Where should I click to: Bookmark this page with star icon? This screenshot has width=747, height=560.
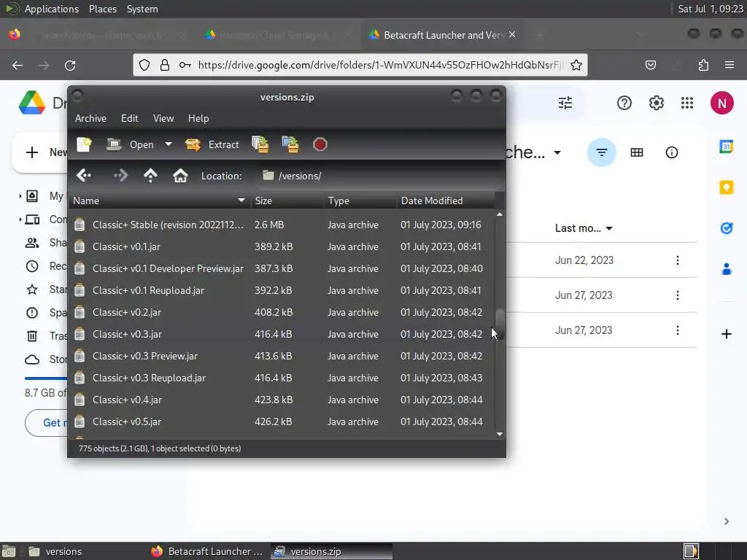[x=576, y=65]
